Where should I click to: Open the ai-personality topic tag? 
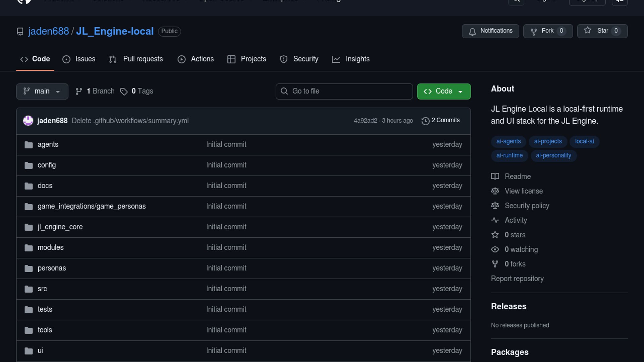[x=553, y=156]
